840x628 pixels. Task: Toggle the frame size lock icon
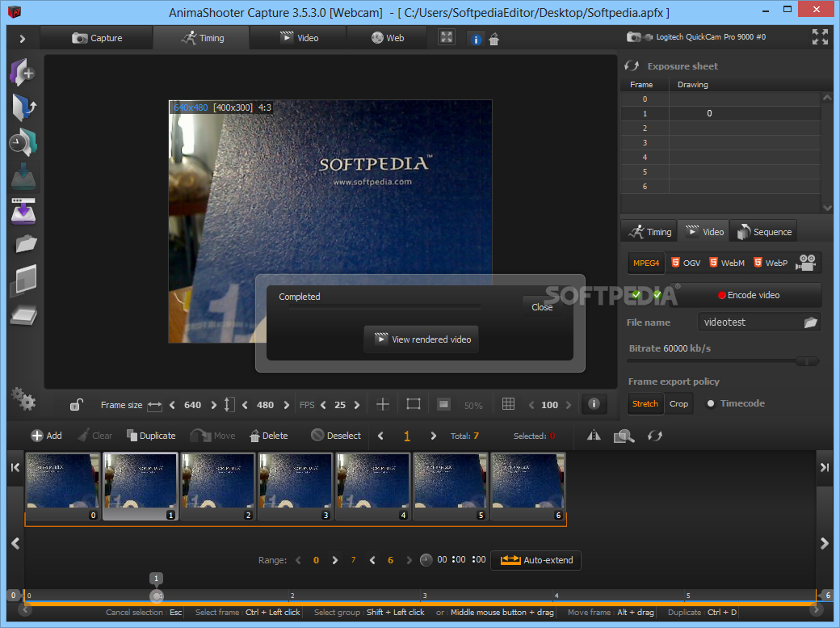pos(76,404)
